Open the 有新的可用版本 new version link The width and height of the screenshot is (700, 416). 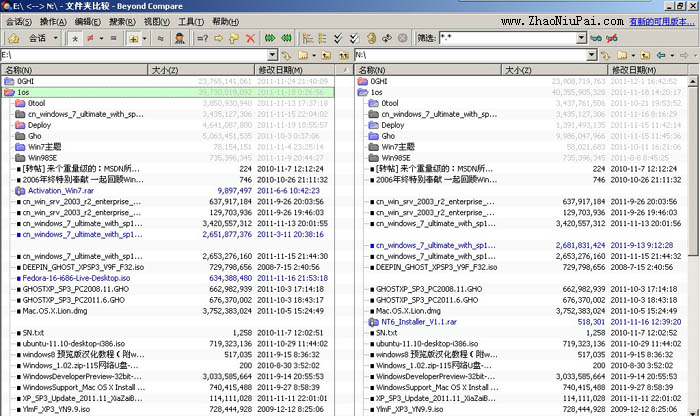click(662, 21)
